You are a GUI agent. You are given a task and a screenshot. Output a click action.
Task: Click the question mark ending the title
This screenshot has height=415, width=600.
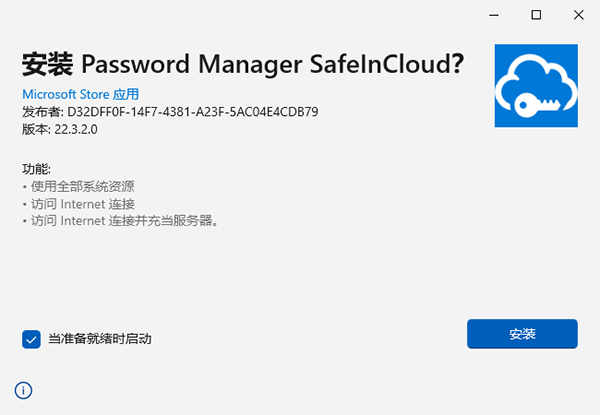tap(458, 63)
